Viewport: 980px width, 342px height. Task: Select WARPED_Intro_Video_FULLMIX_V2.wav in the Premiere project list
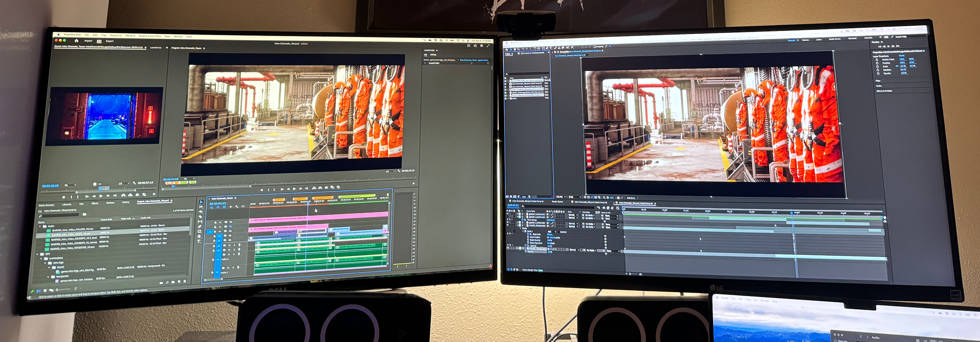point(73,230)
